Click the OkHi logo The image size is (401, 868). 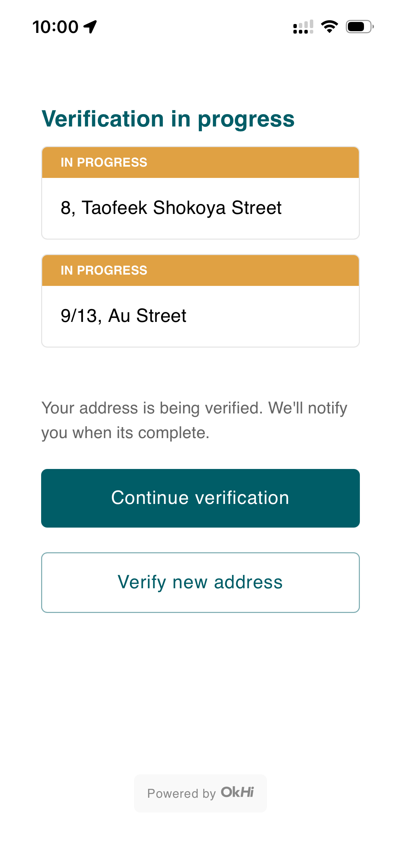pos(237,793)
